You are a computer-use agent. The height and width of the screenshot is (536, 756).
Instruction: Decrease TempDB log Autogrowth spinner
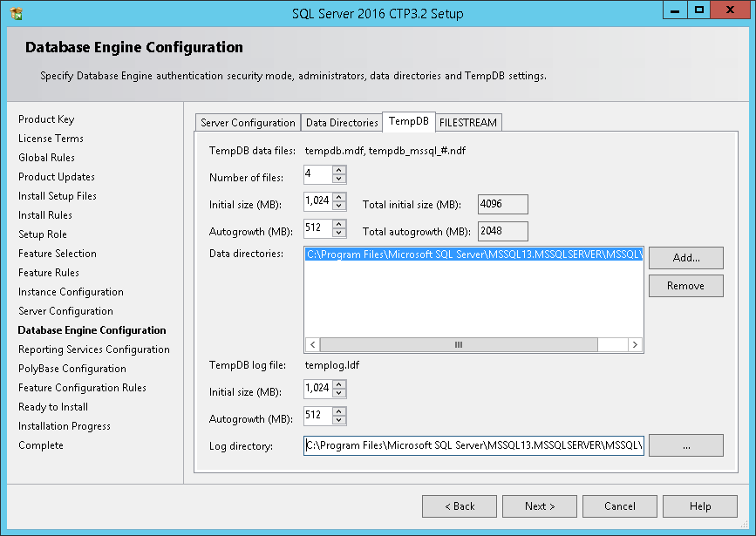(340, 421)
